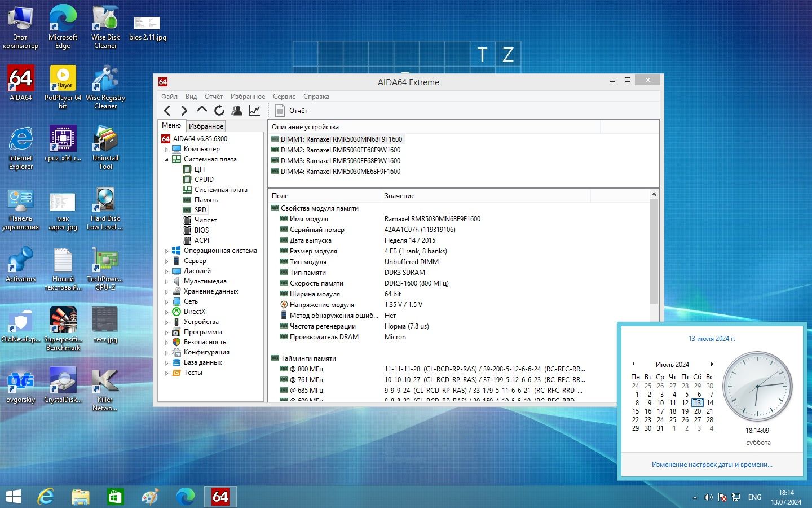The height and width of the screenshot is (508, 812).
Task: Go to previous month in calendar
Action: click(633, 364)
